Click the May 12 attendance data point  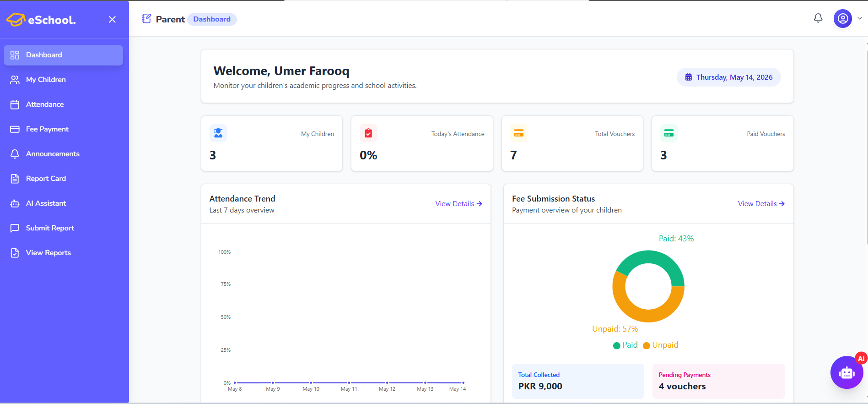(387, 382)
